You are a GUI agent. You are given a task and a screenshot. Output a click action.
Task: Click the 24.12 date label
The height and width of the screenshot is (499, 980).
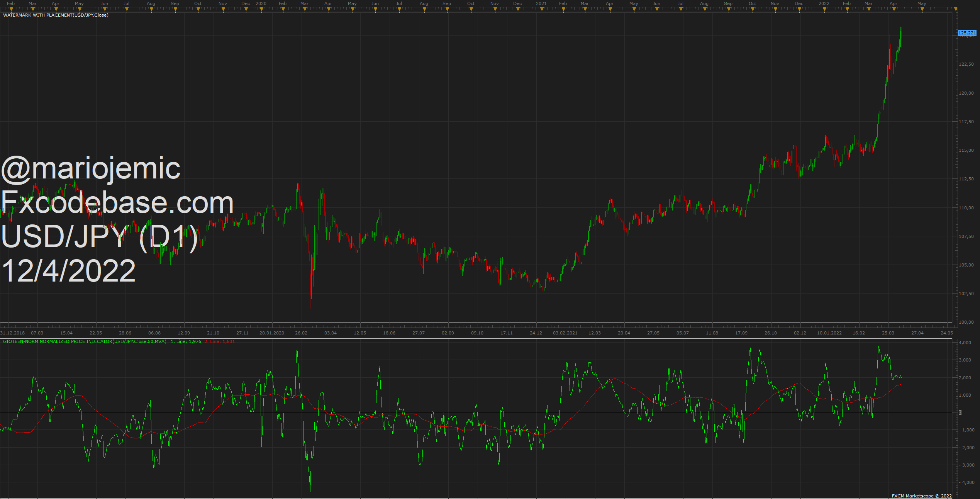pyautogui.click(x=536, y=333)
